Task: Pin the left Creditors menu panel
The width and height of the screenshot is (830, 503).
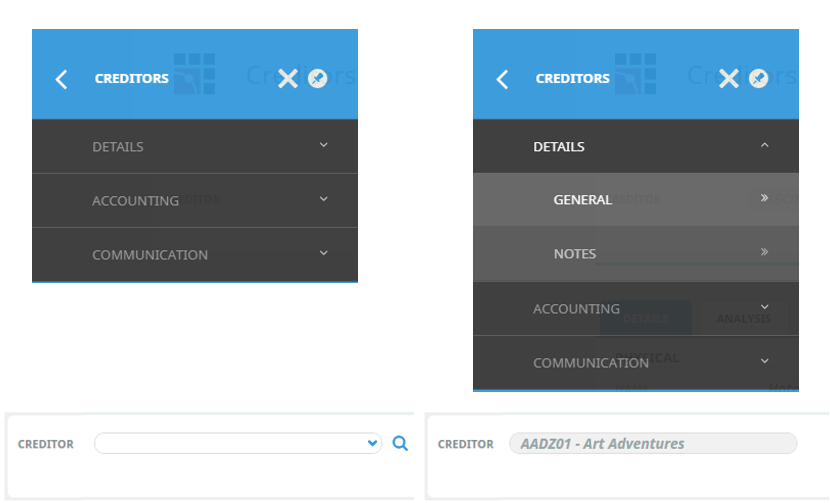Action: point(318,79)
